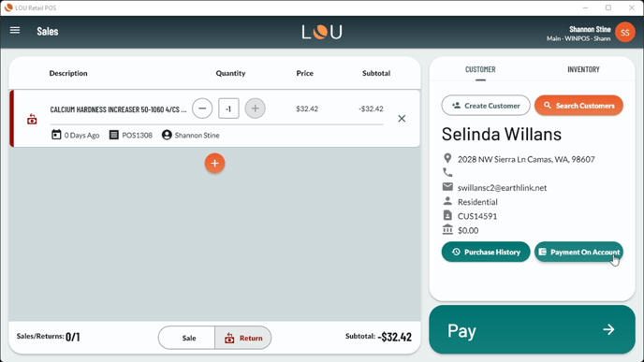Click the Create Customer button

click(486, 106)
